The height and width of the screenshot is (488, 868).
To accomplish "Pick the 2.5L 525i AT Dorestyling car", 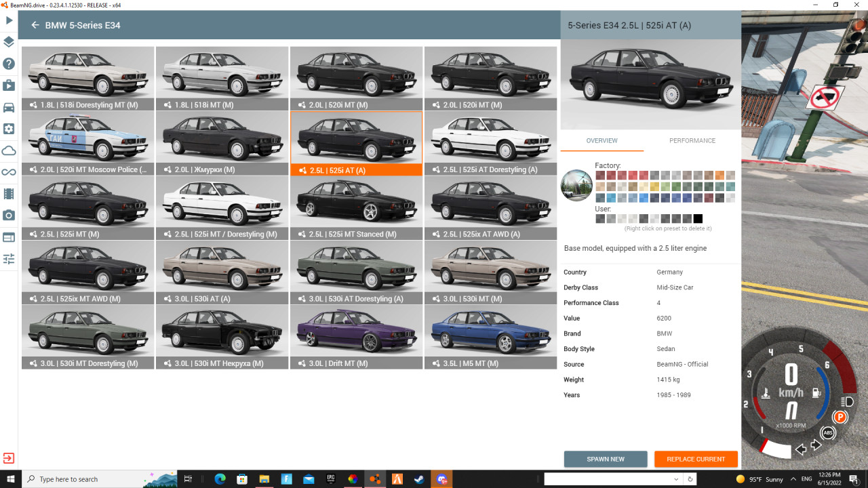I will coord(491,143).
